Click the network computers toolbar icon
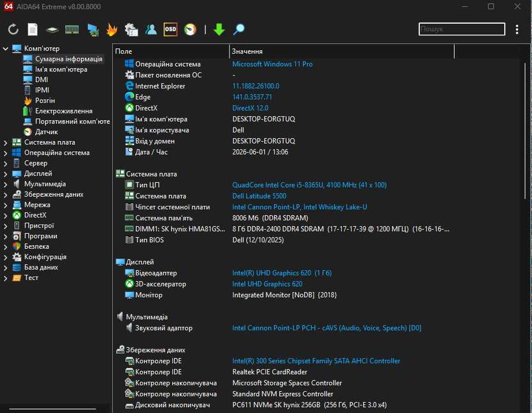 pyautogui.click(x=93, y=30)
